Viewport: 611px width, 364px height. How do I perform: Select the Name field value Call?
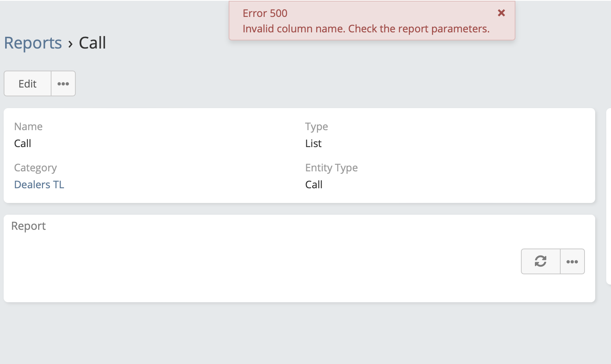[22, 143]
